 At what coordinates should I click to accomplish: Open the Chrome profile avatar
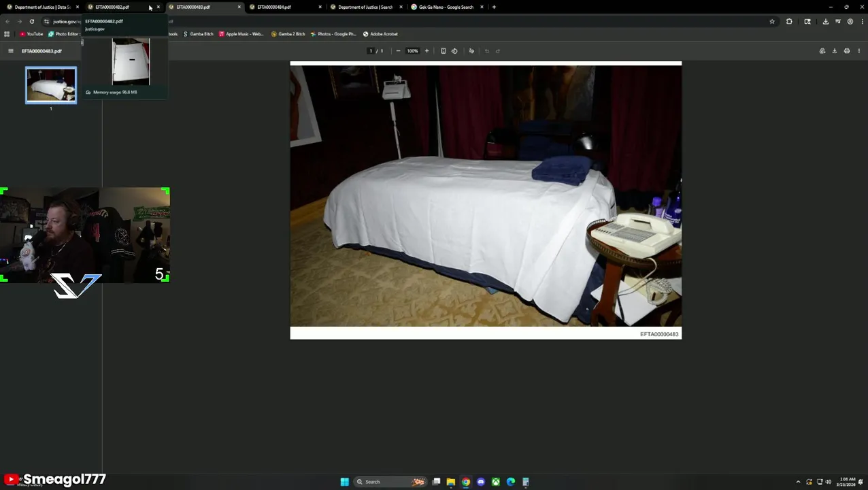pyautogui.click(x=850, y=22)
